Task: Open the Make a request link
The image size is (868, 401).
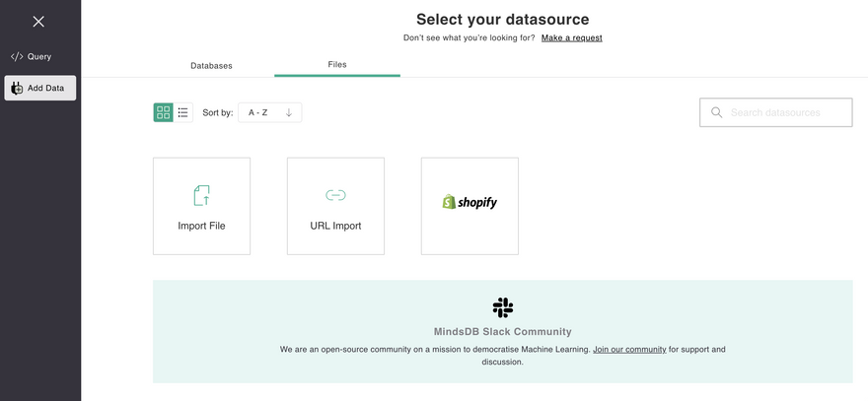Action: click(571, 38)
